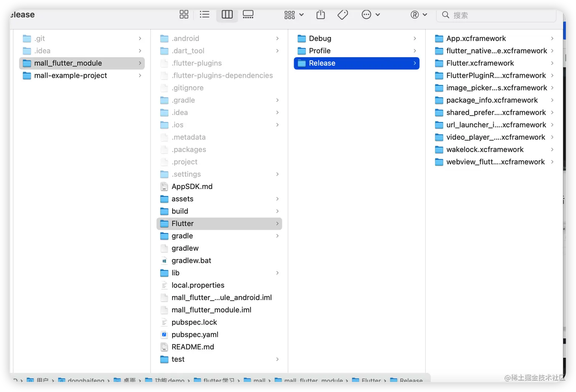Click the Tags toolbar icon

[342, 15]
